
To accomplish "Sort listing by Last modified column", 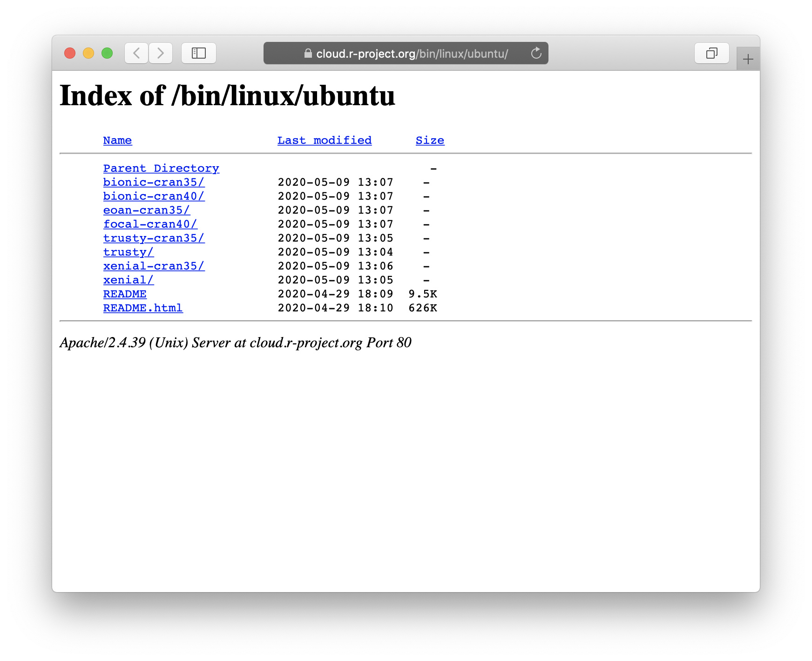I will pyautogui.click(x=324, y=140).
